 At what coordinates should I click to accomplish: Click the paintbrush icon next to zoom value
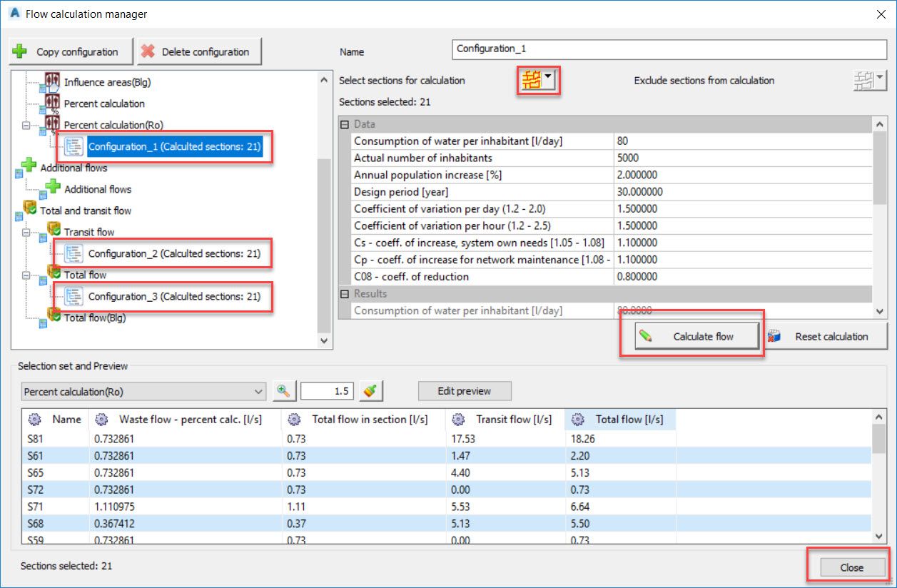point(370,391)
